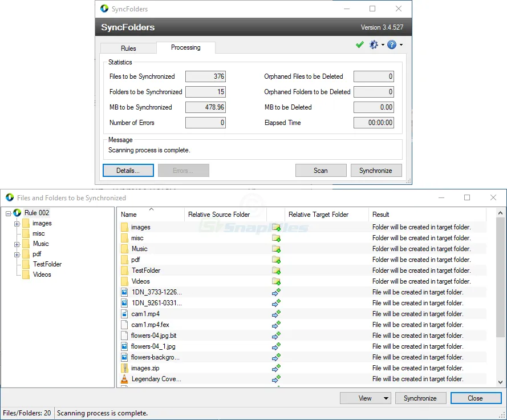Expand the Music folder in the tree

[x=17, y=244]
